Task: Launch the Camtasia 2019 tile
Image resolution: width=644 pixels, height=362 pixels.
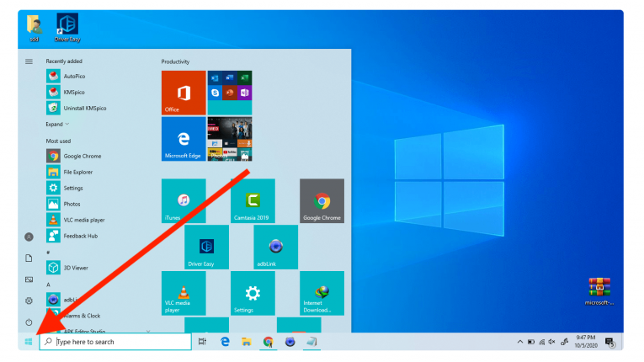Action: click(x=253, y=200)
